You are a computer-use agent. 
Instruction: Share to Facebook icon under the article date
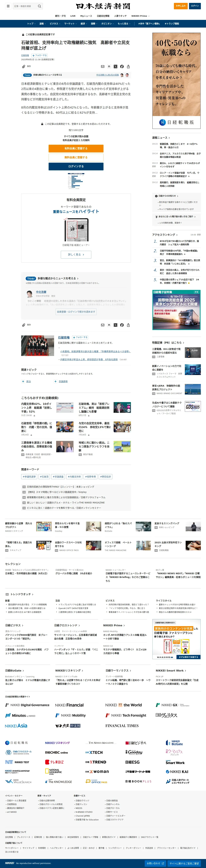(x=122, y=66)
